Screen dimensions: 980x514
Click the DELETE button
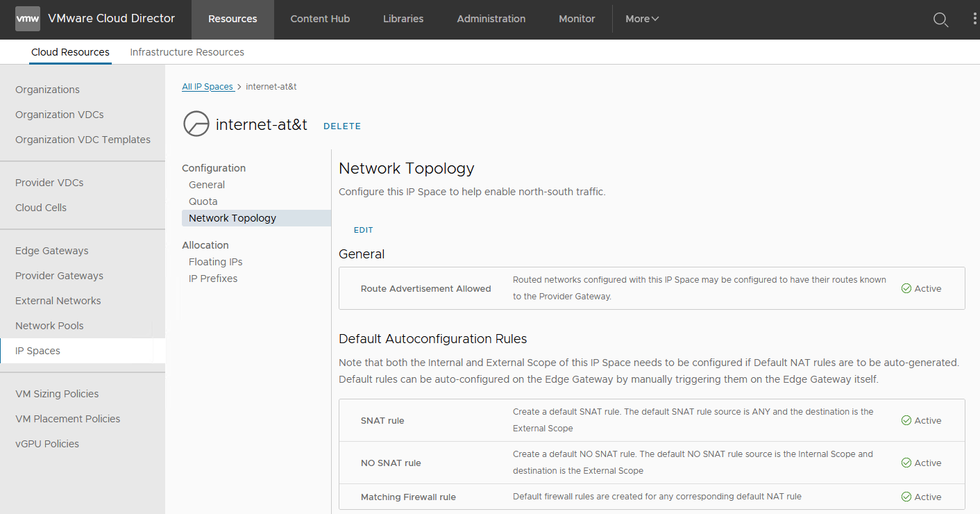pyautogui.click(x=342, y=126)
